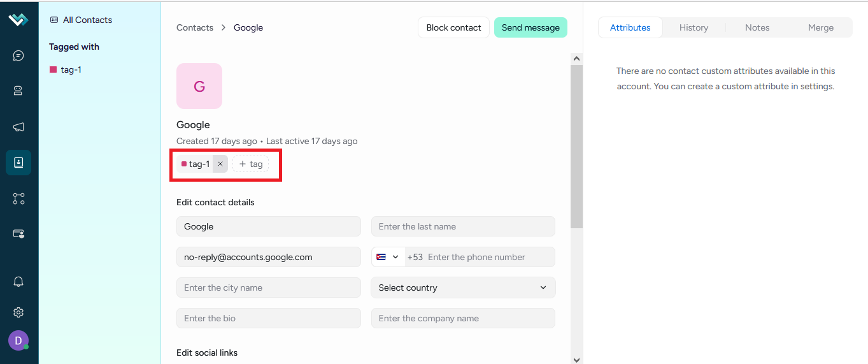This screenshot has width=868, height=364.
Task: Click the scrollbar down arrow
Action: coord(577,360)
